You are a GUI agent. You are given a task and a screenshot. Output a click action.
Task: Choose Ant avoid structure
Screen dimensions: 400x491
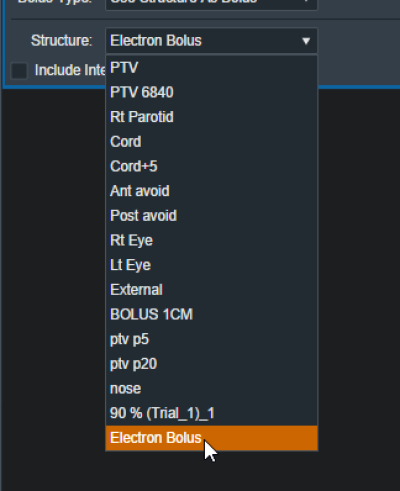[x=212, y=191]
